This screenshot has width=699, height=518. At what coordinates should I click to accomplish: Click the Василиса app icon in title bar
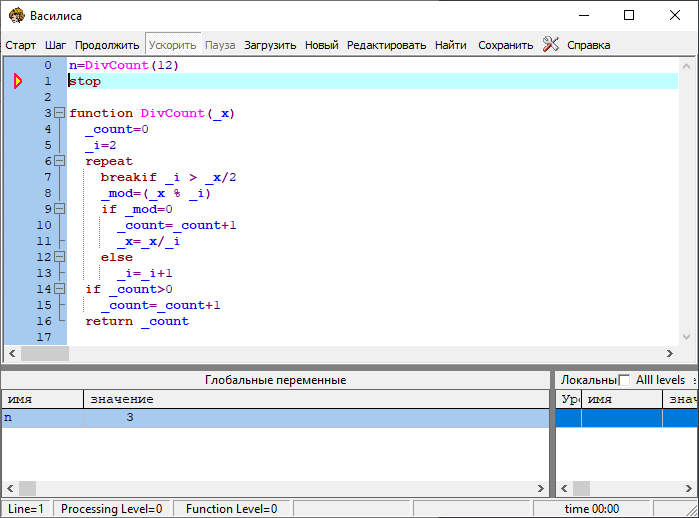point(15,15)
